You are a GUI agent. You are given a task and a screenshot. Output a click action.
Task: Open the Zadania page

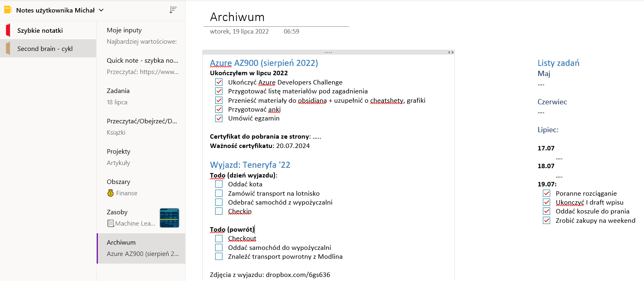pos(141,97)
